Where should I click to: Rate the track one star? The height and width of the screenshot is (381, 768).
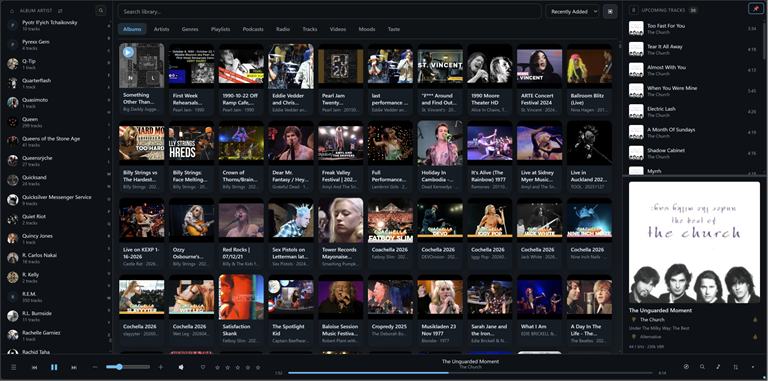217,367
